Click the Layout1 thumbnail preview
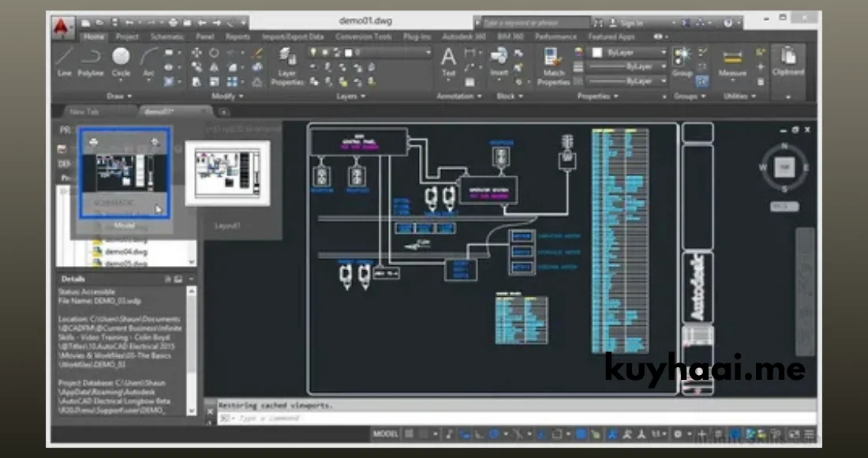The height and width of the screenshot is (458, 868). coord(227,174)
